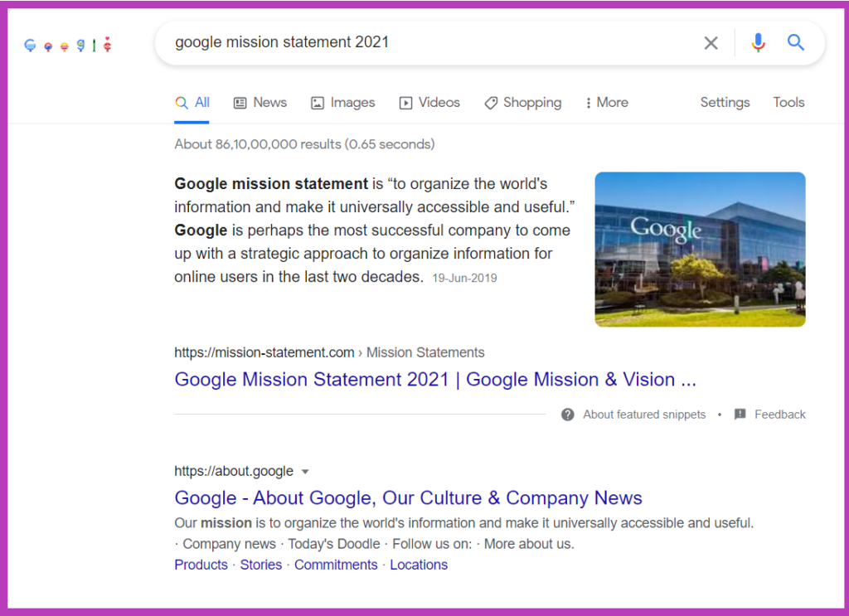Open the Settings menu
This screenshot has height=616, width=849.
click(x=725, y=102)
